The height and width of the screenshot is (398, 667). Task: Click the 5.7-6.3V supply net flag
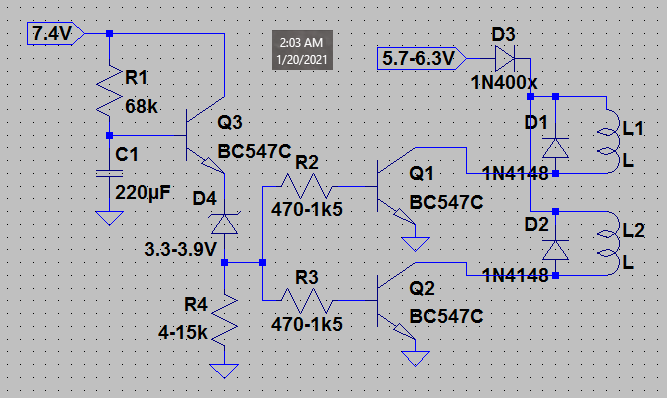point(422,58)
